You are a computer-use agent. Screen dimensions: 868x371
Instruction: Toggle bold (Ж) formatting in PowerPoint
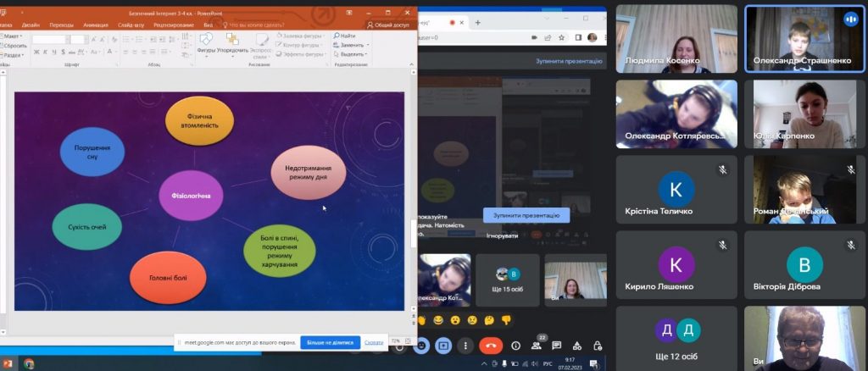pyautogui.click(x=36, y=52)
